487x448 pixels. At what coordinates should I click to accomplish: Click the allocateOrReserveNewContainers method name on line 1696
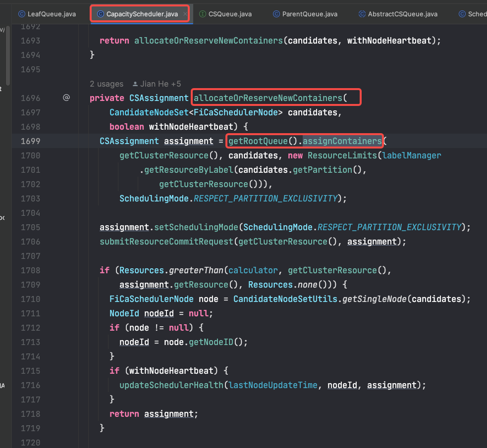(268, 98)
